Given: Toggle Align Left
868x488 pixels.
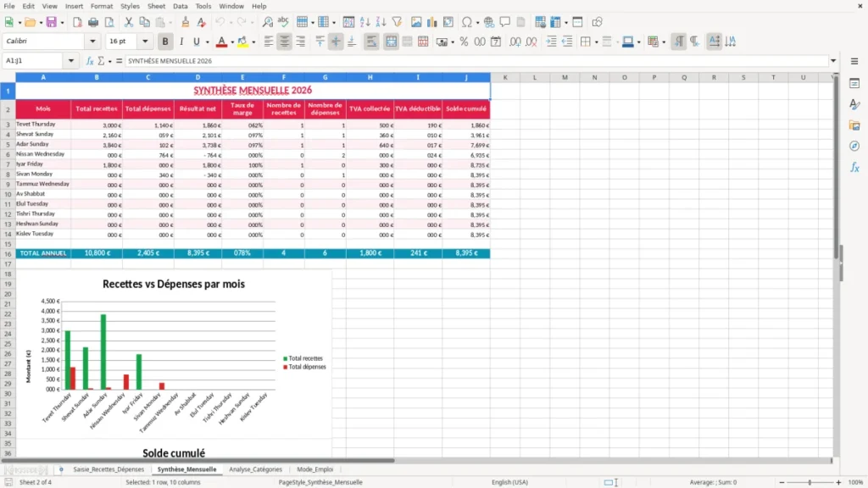Looking at the screenshot, I should (x=269, y=42).
